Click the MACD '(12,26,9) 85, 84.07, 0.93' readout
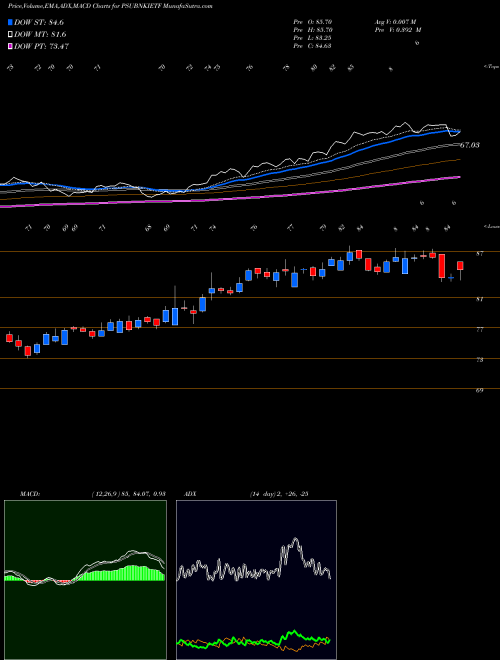This screenshot has height=660, width=500. click(128, 494)
